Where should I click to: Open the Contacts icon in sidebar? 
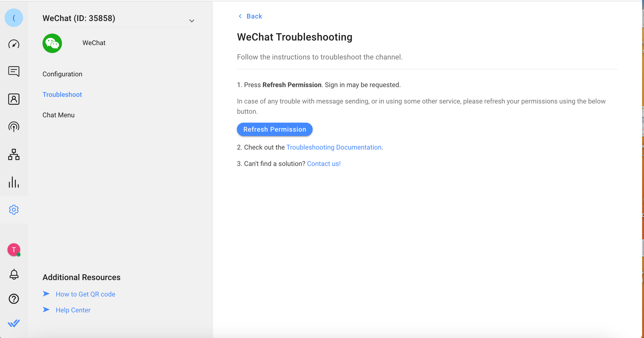point(14,99)
